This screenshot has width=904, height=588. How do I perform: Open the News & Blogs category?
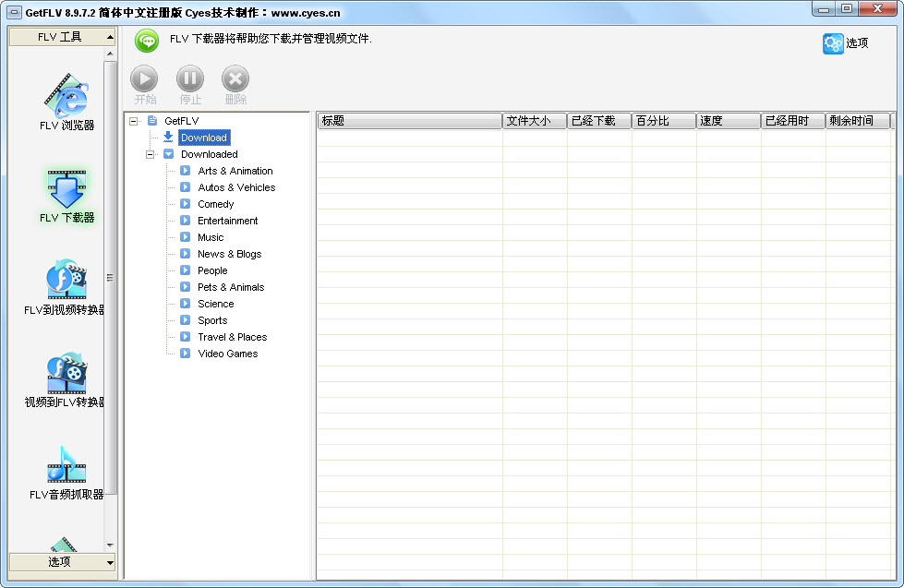click(229, 254)
